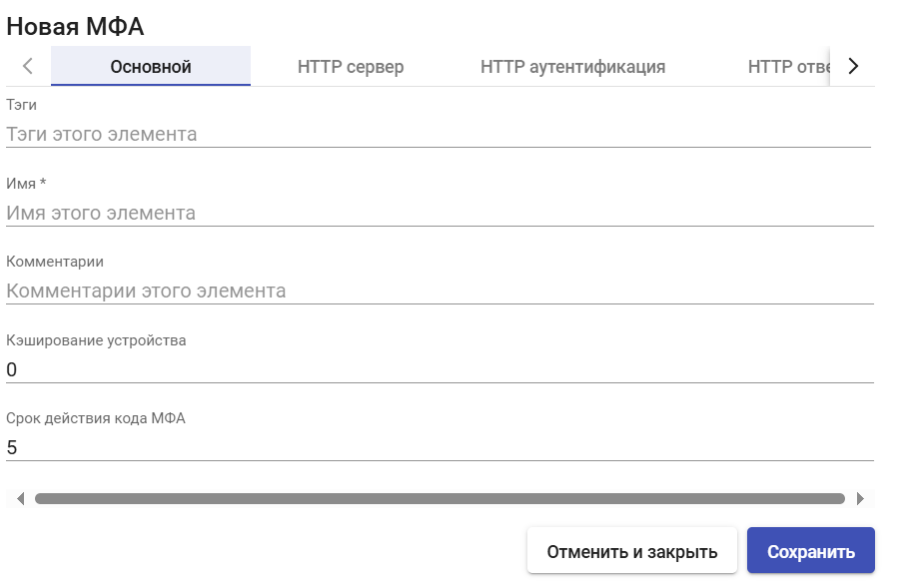This screenshot has height=588, width=898.
Task: Click the Имя * field label
Action: click(x=26, y=184)
